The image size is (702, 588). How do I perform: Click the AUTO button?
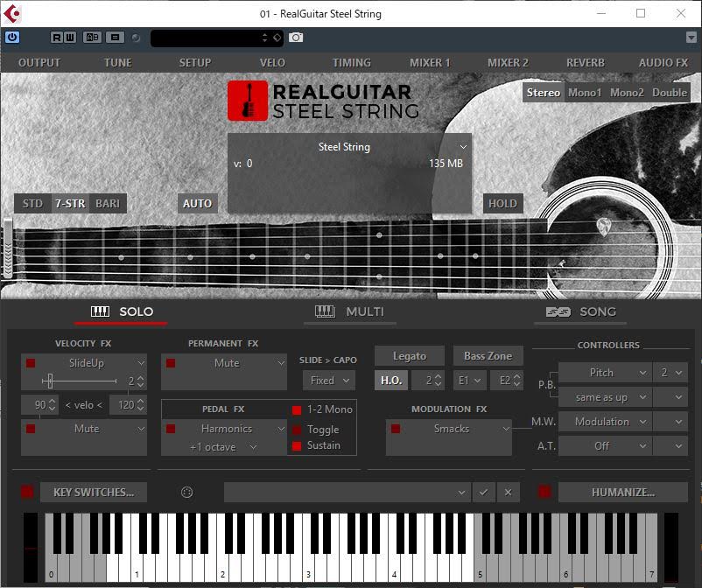coord(198,204)
